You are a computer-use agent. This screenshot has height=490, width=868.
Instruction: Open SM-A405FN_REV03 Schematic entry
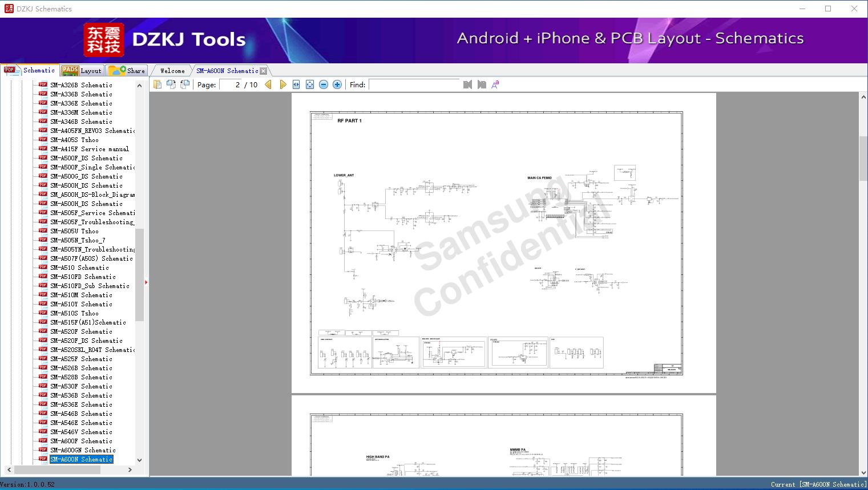[92, 131]
